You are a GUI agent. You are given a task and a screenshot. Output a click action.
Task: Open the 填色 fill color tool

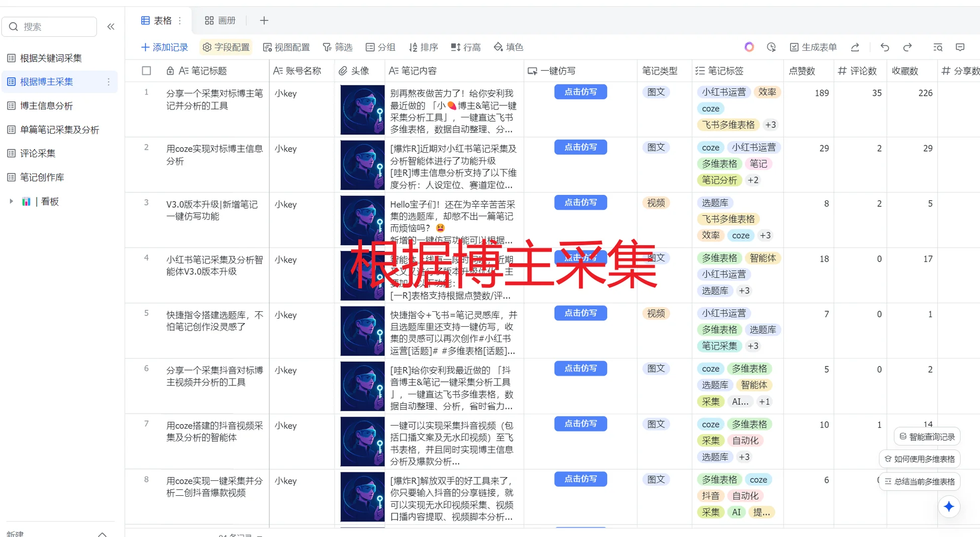tap(509, 47)
